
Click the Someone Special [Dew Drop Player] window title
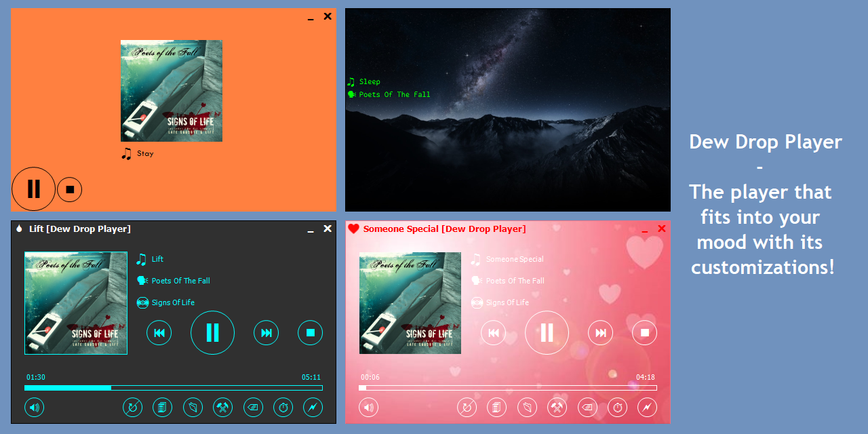[444, 229]
